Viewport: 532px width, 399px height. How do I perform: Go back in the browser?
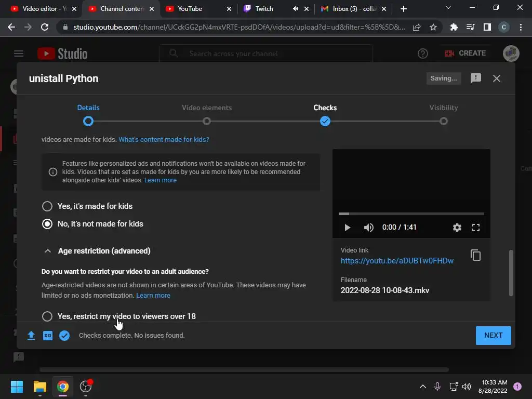11,27
